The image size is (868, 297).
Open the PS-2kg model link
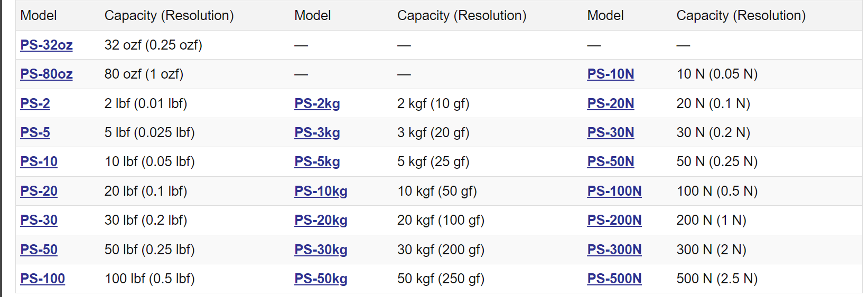(x=317, y=104)
